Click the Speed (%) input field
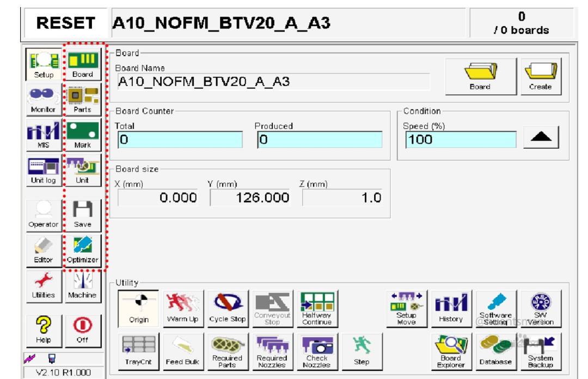The height and width of the screenshot is (379, 588). point(461,139)
